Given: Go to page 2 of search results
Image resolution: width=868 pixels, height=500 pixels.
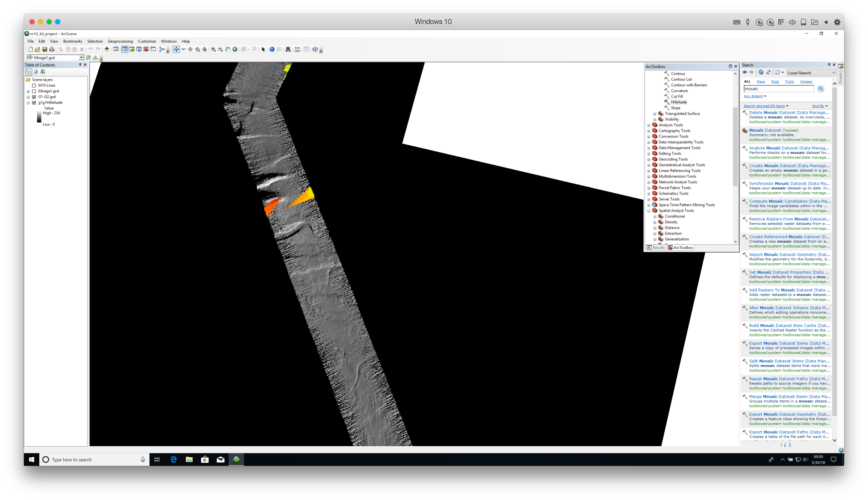Looking at the screenshot, I should coord(785,445).
